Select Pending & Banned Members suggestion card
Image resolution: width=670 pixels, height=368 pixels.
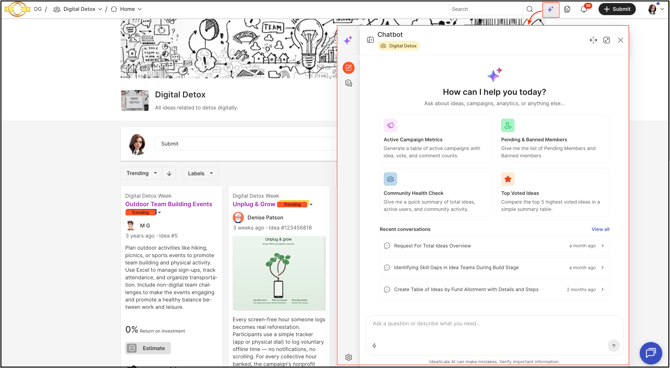[x=553, y=139]
